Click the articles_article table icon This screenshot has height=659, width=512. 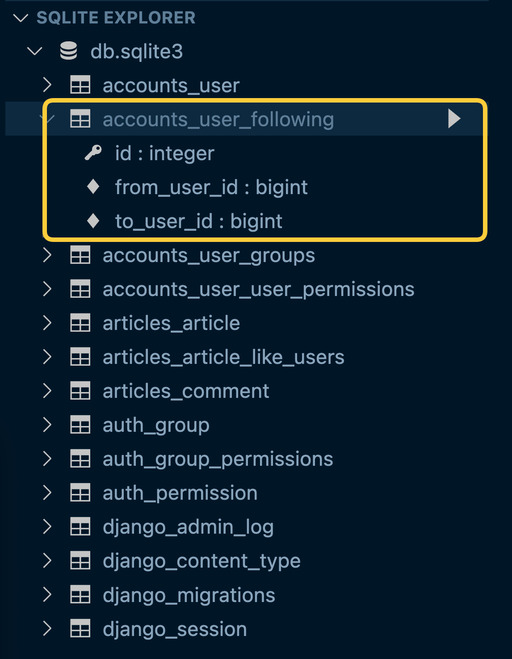(x=80, y=323)
